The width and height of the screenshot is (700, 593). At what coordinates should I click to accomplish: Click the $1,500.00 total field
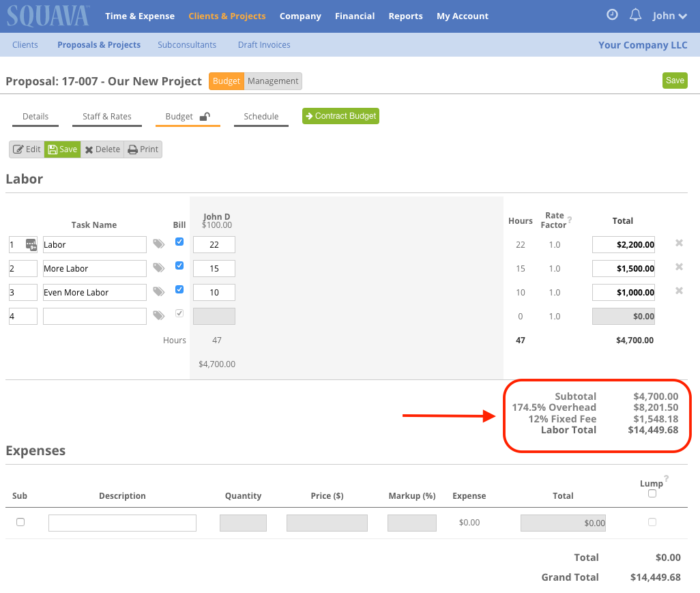623,268
